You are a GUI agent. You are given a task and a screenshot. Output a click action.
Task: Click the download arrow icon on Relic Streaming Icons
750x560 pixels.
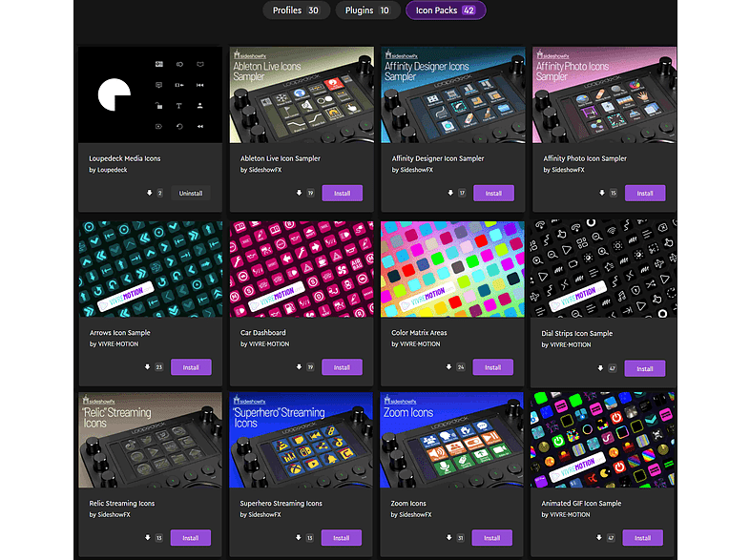147,538
